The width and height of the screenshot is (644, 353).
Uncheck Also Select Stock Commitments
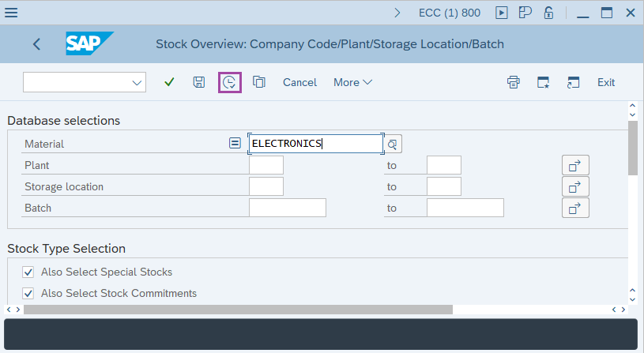[x=28, y=294]
